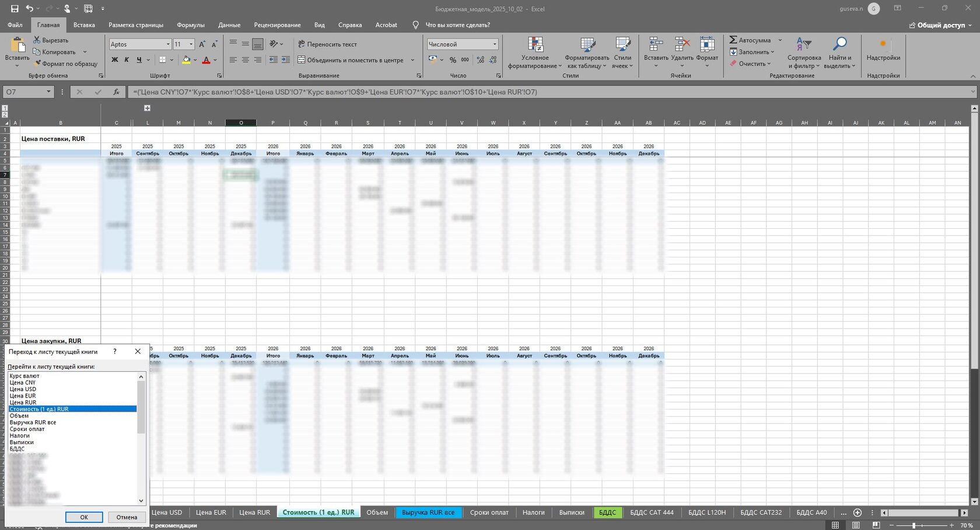Open Надстройки add-ins
Viewport: 980px width, 530px height.
coord(883,50)
